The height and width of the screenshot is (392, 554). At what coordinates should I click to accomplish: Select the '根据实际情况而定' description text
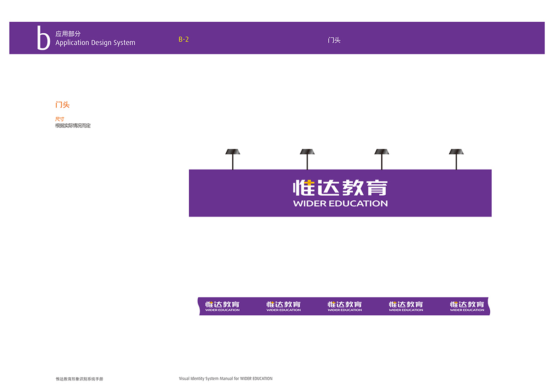pyautogui.click(x=73, y=126)
